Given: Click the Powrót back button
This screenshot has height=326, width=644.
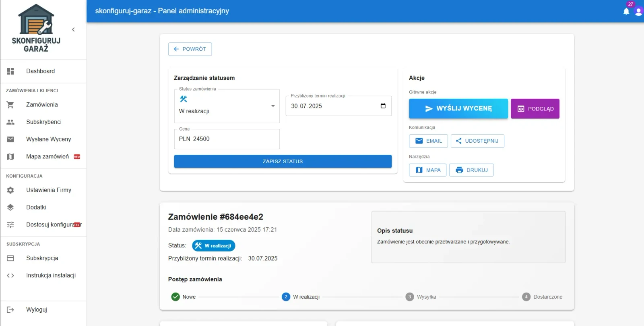Looking at the screenshot, I should coord(190,49).
